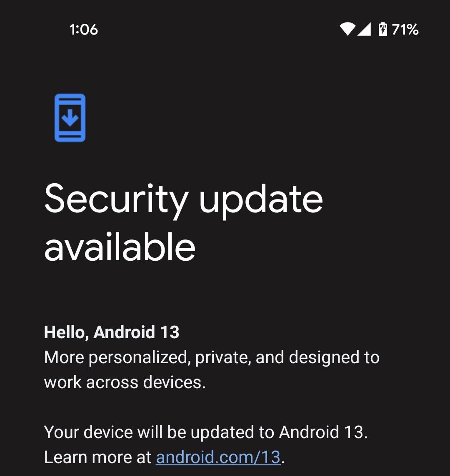Click 'More personalized, private, and designed to' line
This screenshot has width=450, height=476.
pos(212,358)
